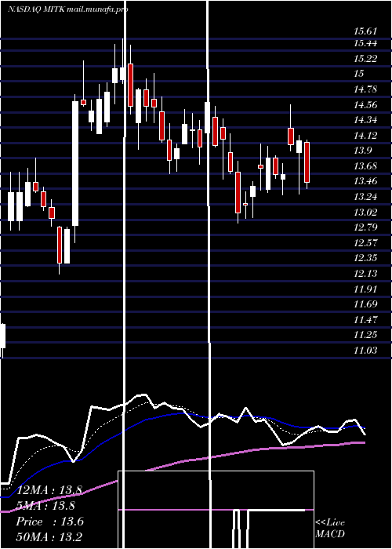392x549 pixels.
Task: Click the 15.44 price axis label
Action: click(365, 43)
